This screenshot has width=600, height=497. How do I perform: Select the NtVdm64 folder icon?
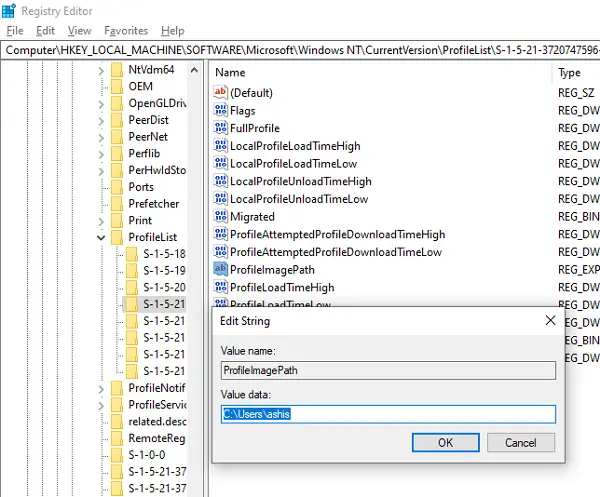click(117, 70)
